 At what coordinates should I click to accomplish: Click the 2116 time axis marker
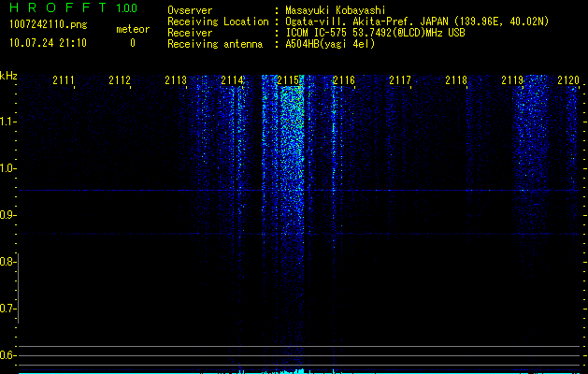tap(344, 79)
